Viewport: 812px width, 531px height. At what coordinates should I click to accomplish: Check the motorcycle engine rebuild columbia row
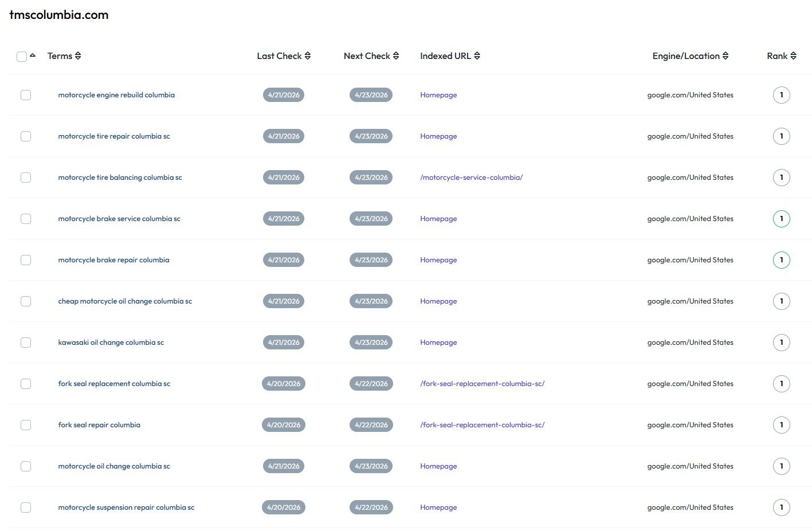pos(26,95)
